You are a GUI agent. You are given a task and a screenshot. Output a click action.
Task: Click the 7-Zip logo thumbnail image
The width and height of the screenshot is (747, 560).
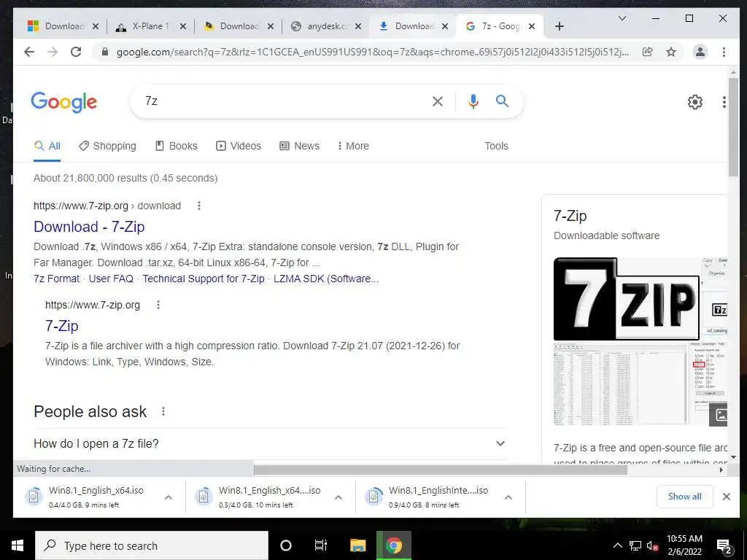pyautogui.click(x=627, y=299)
